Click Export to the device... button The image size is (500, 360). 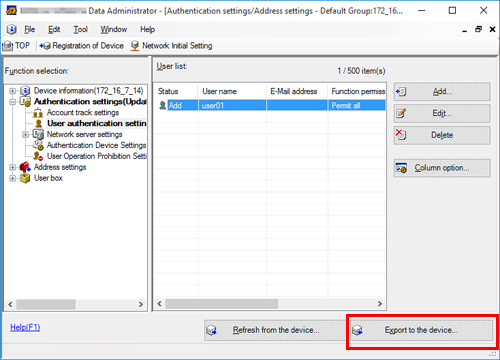click(x=421, y=330)
